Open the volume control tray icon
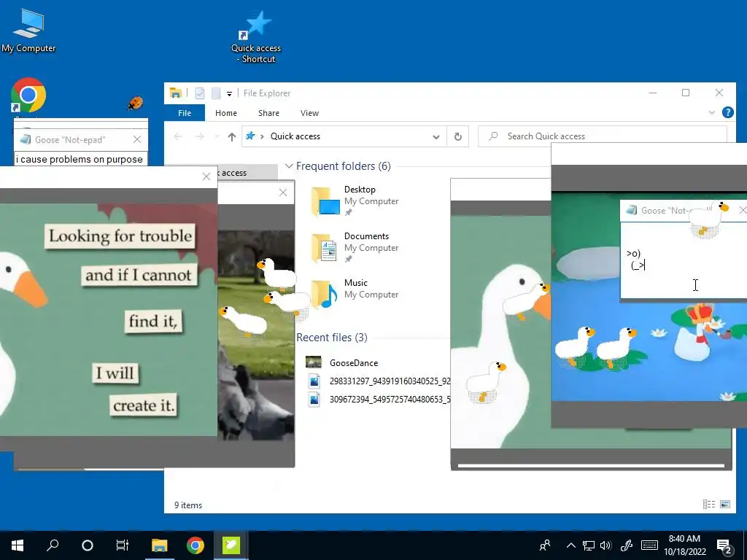This screenshot has width=747, height=560. pyautogui.click(x=606, y=545)
